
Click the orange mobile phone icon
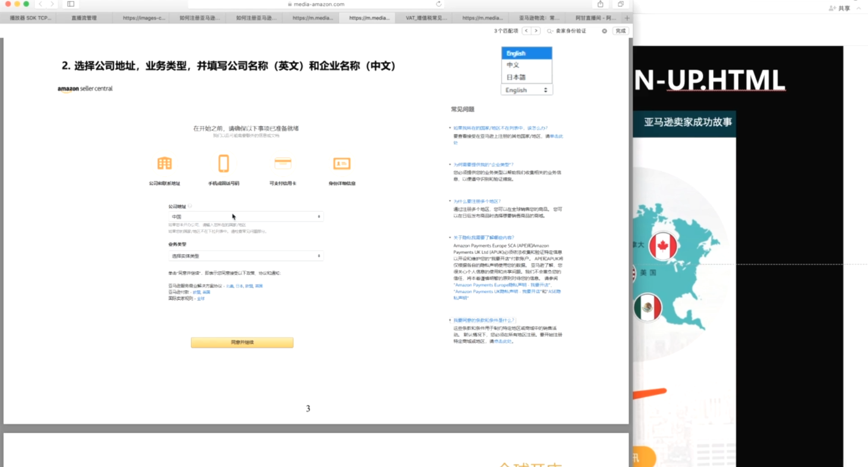[224, 163]
